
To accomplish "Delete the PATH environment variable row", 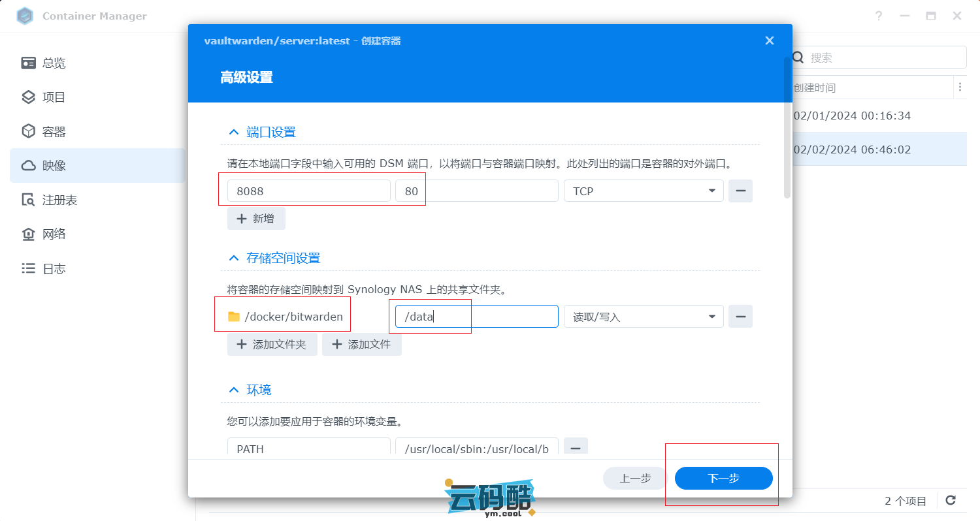I will [x=576, y=448].
